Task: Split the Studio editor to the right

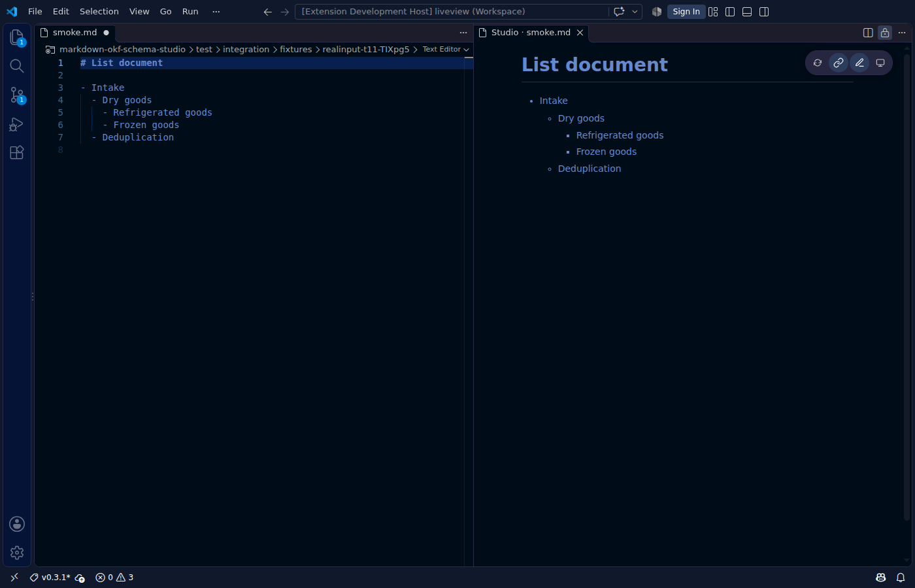Action: (x=868, y=33)
